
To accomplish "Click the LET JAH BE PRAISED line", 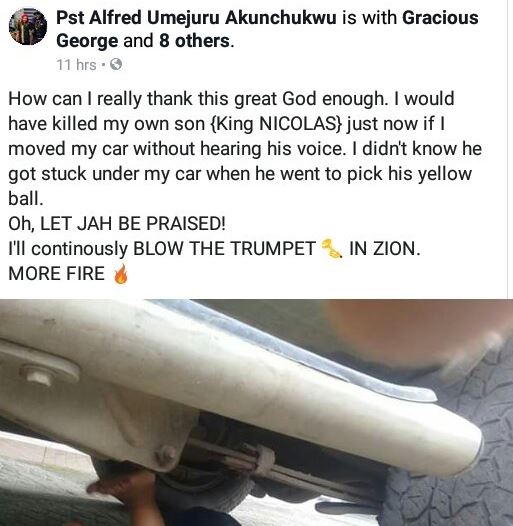I will click(117, 223).
